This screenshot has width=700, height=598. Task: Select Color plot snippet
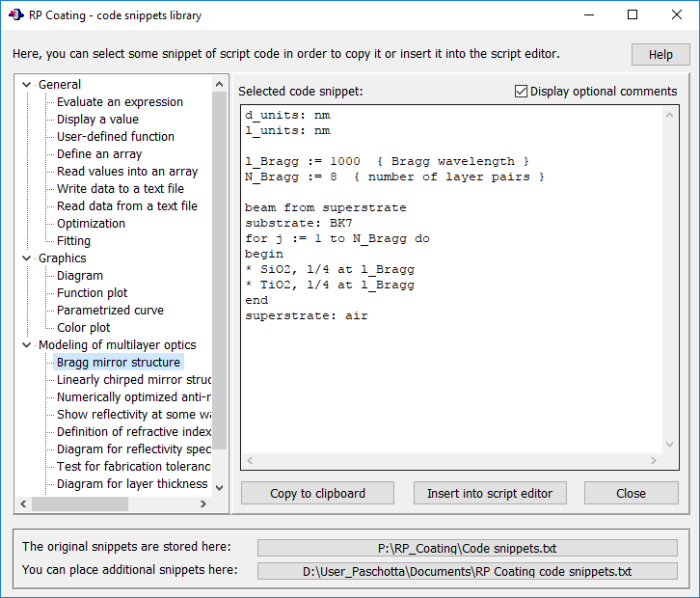[x=83, y=328]
